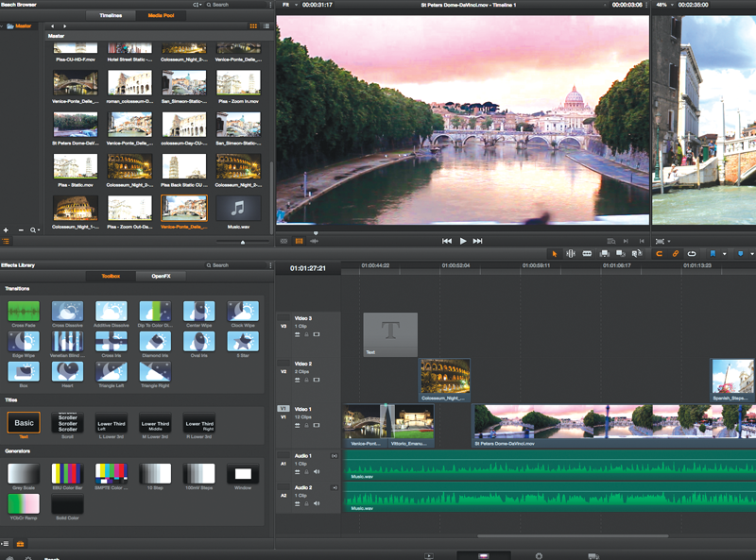The width and height of the screenshot is (756, 560).
Task: Select the Music.wav thumbnail in Media Pool
Action: pyautogui.click(x=238, y=208)
